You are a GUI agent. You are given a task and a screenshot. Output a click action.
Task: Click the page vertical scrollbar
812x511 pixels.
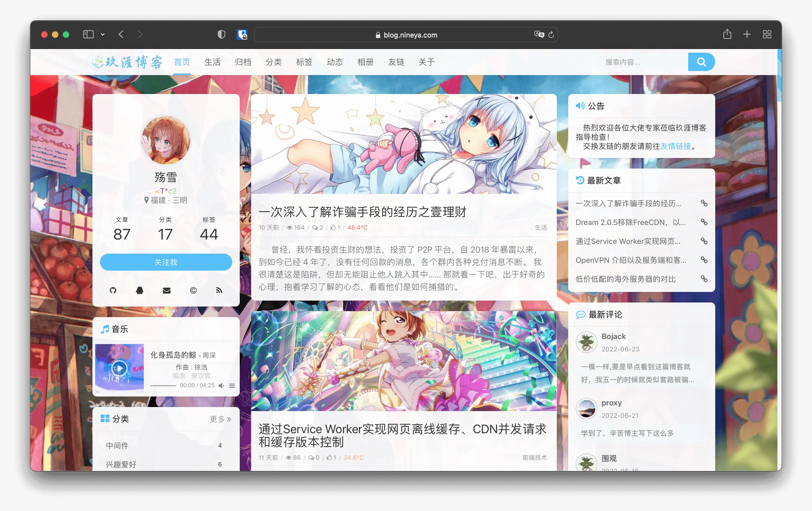point(779,75)
